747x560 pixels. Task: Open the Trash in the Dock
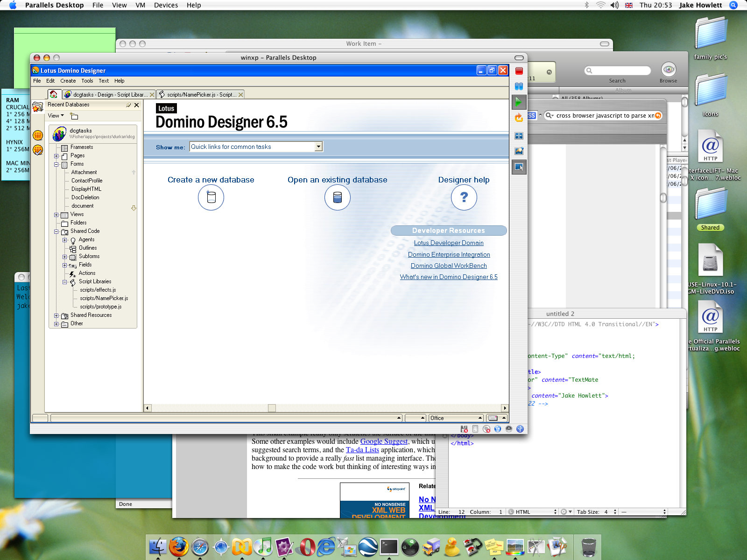[589, 547]
